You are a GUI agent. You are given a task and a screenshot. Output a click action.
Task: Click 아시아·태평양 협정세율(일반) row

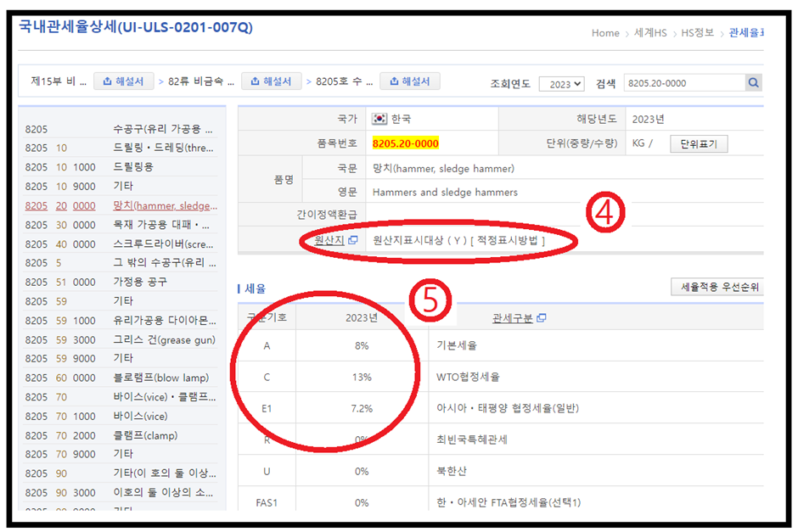501,408
